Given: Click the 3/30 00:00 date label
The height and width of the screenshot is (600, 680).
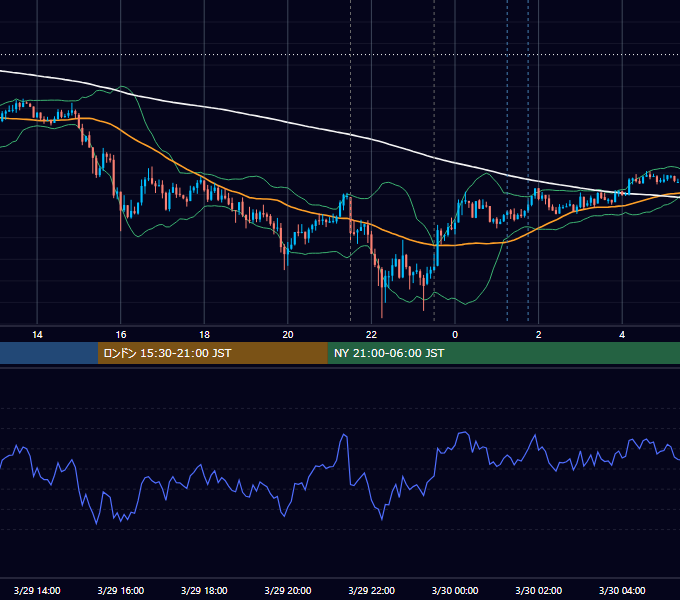Looking at the screenshot, I should pyautogui.click(x=455, y=590).
